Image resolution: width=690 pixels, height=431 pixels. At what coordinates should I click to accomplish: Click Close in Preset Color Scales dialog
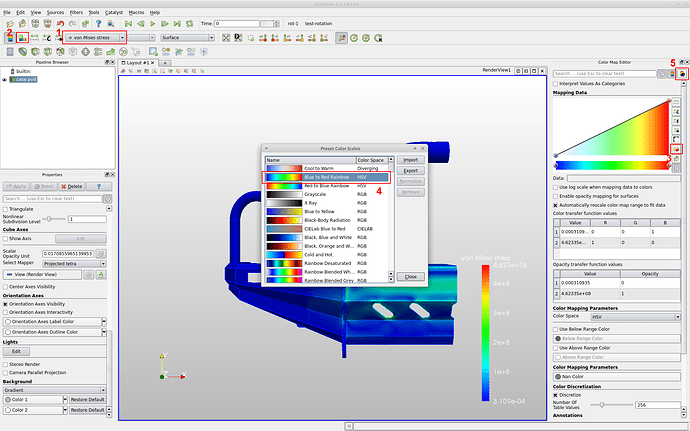(x=409, y=275)
